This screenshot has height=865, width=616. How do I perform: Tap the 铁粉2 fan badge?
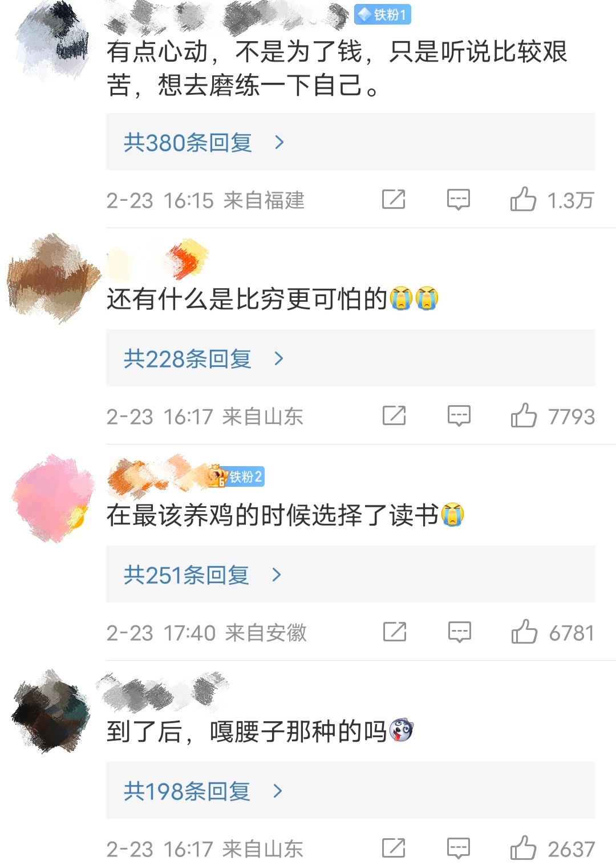[236, 476]
